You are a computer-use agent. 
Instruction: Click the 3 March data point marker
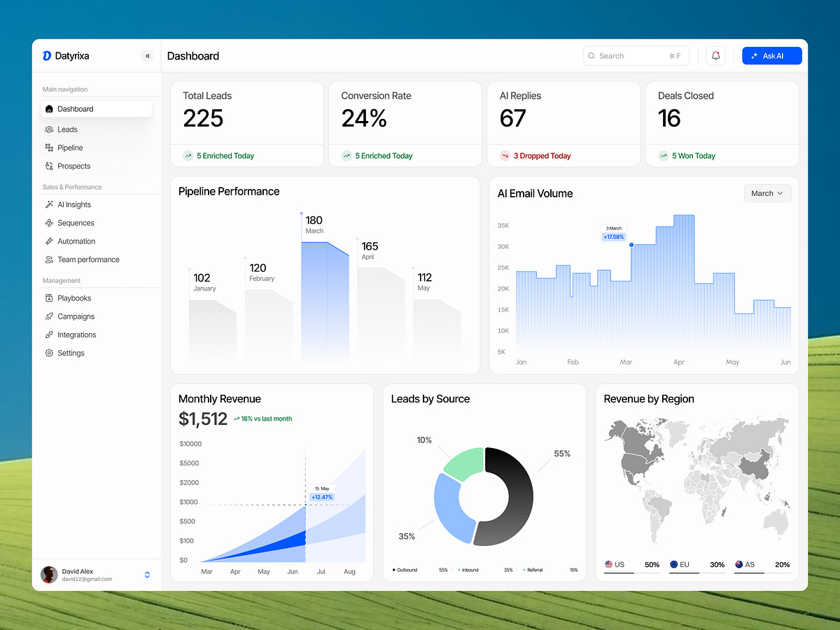(x=631, y=245)
